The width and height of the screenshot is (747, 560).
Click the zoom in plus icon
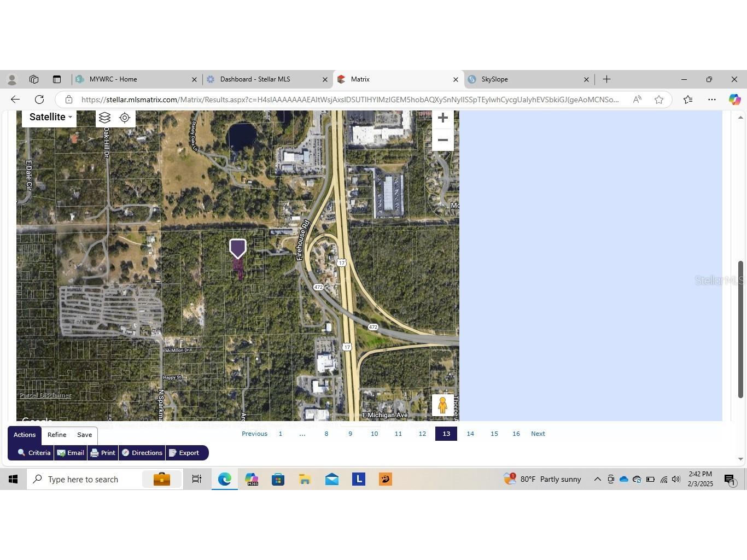[442, 117]
